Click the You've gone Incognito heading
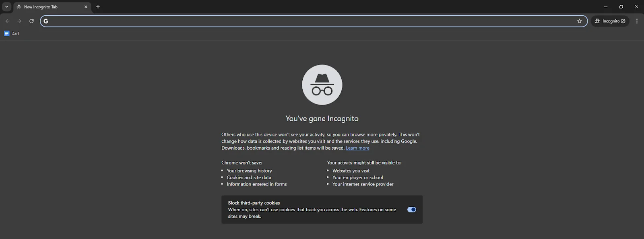The width and height of the screenshot is (644, 239). 322,118
